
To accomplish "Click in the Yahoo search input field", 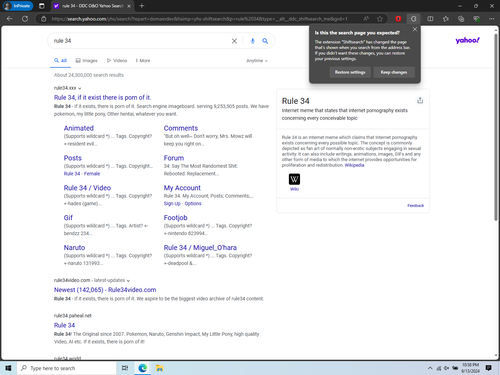I will [x=140, y=41].
